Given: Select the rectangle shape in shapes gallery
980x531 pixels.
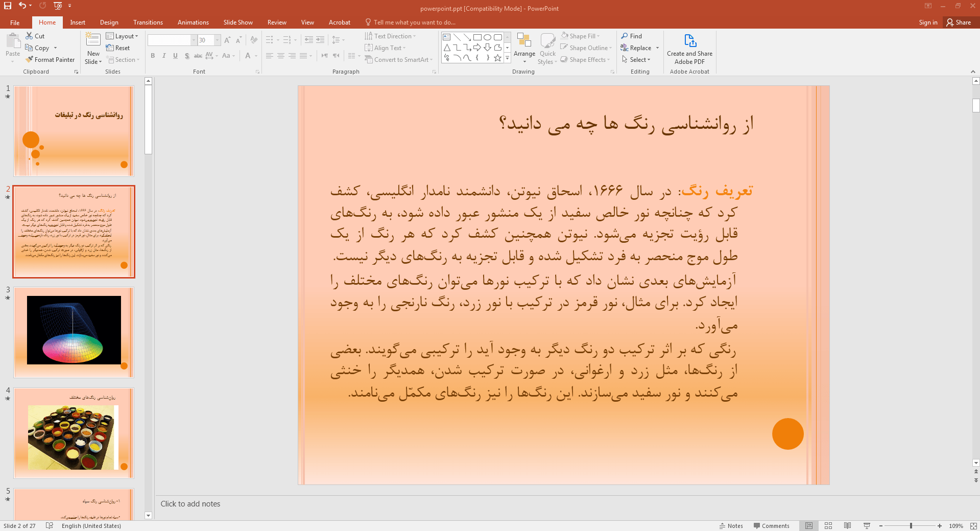Looking at the screenshot, I should point(477,37).
